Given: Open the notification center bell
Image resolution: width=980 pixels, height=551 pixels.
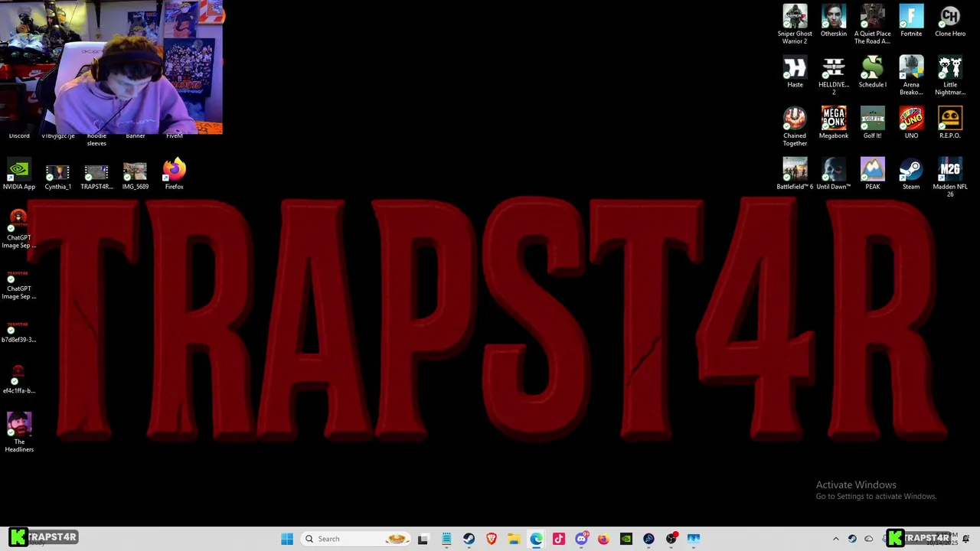Looking at the screenshot, I should [966, 539].
